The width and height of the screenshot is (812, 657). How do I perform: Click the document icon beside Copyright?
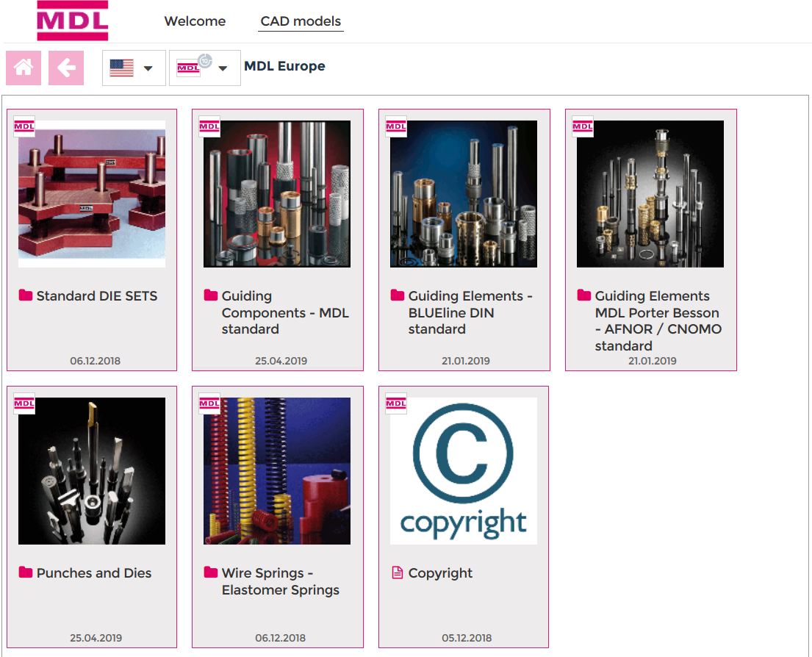(x=398, y=572)
